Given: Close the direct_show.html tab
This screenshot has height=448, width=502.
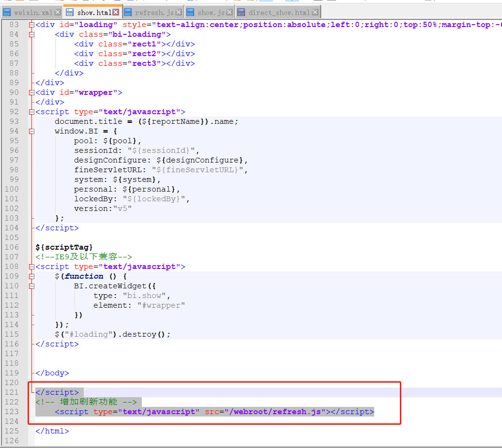Looking at the screenshot, I should tap(315, 12).
